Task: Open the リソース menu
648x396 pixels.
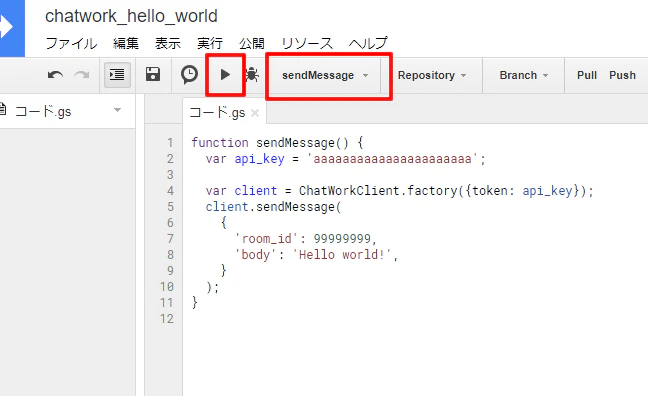Action: pyautogui.click(x=307, y=43)
